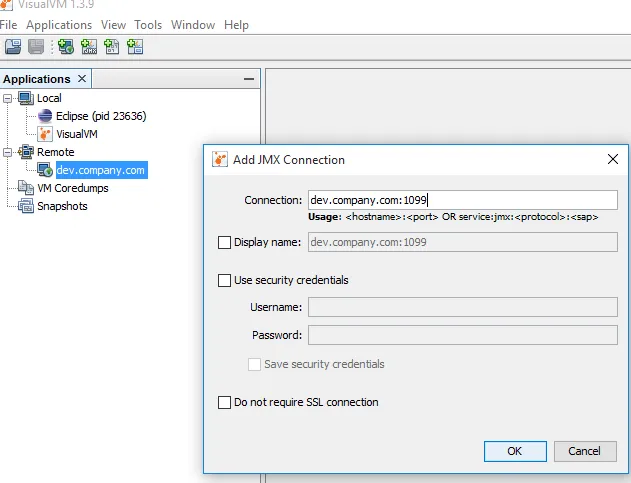Close the Applications tab with its X
Viewport: 631px width, 483px height.
point(82,78)
